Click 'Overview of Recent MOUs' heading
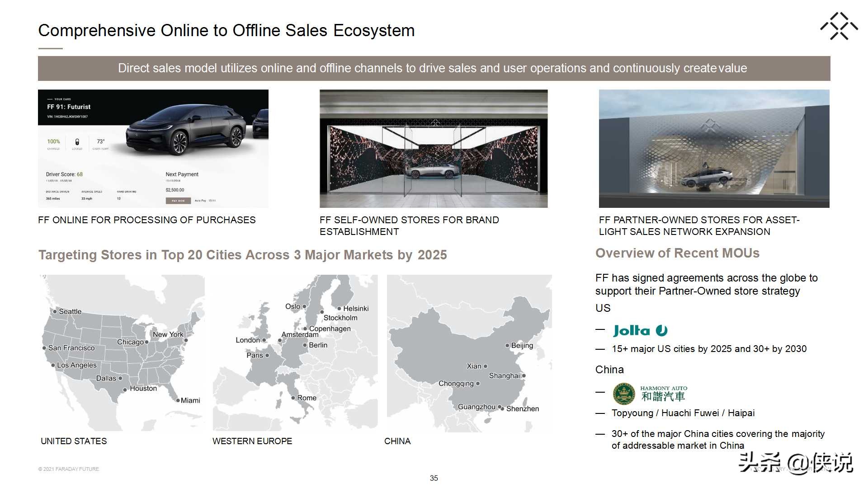The width and height of the screenshot is (868, 488). point(677,253)
